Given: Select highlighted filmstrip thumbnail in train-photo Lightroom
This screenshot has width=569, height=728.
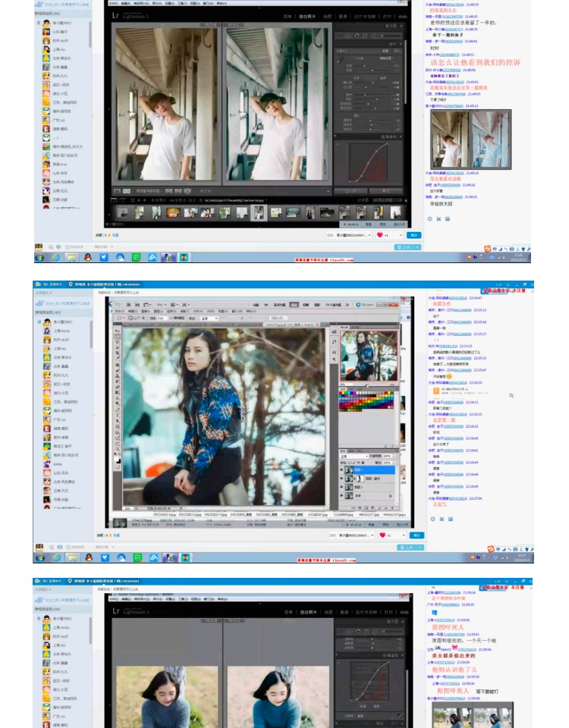Looking at the screenshot, I should 259,212.
